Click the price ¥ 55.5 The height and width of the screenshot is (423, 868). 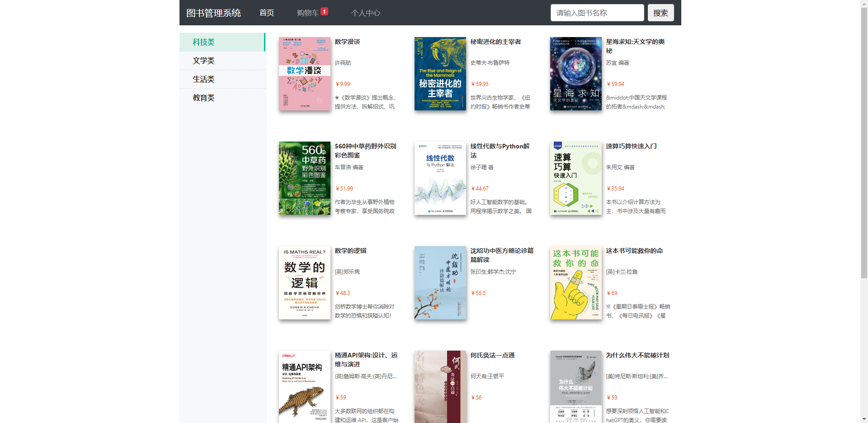point(478,293)
